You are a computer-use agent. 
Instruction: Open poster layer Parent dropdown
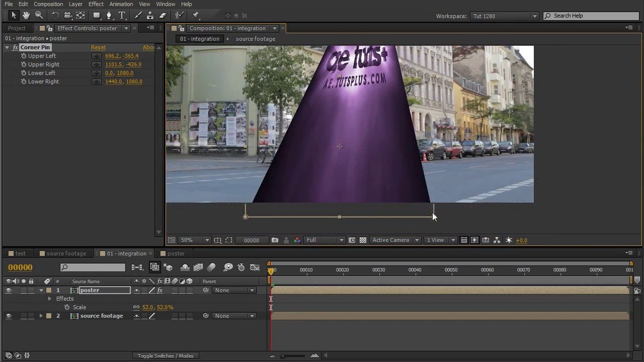(x=234, y=290)
